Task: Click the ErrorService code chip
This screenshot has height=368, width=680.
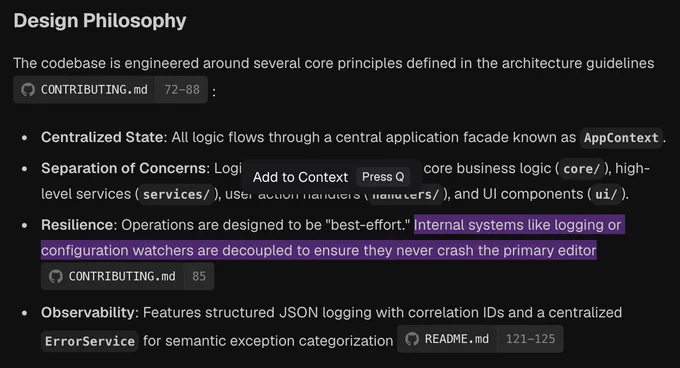Action: [x=90, y=341]
